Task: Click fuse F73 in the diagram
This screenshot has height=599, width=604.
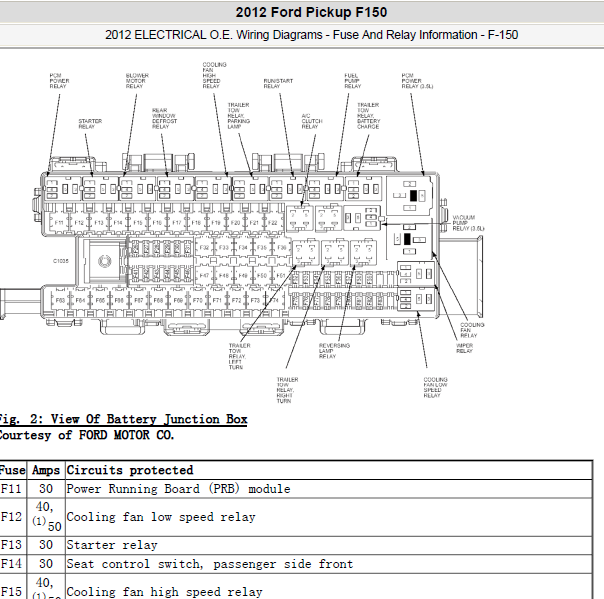Action: (x=255, y=300)
